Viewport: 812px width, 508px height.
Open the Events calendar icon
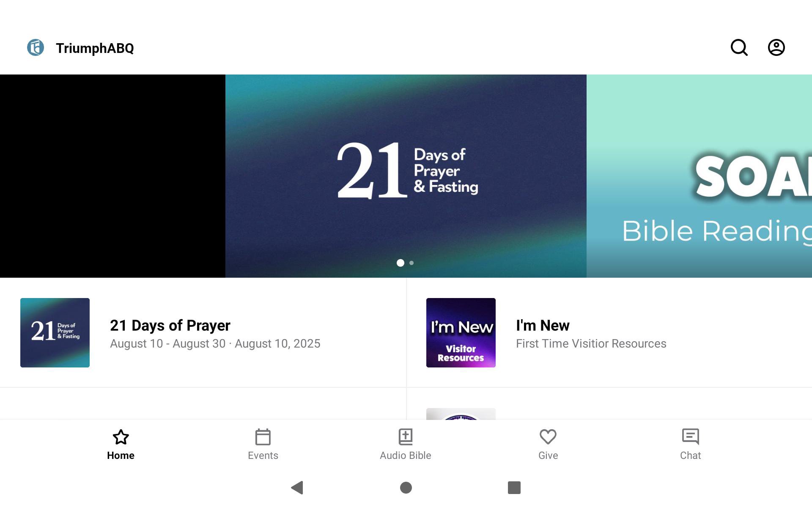pos(263,437)
